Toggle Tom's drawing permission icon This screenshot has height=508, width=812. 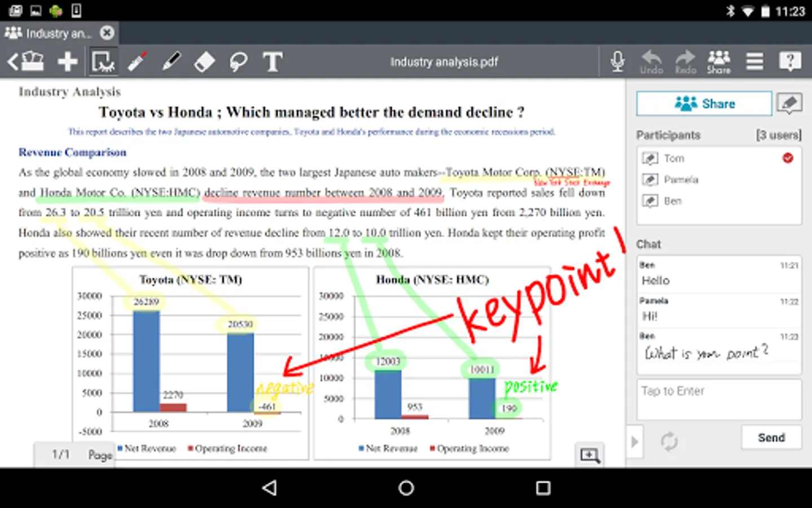tap(650, 159)
